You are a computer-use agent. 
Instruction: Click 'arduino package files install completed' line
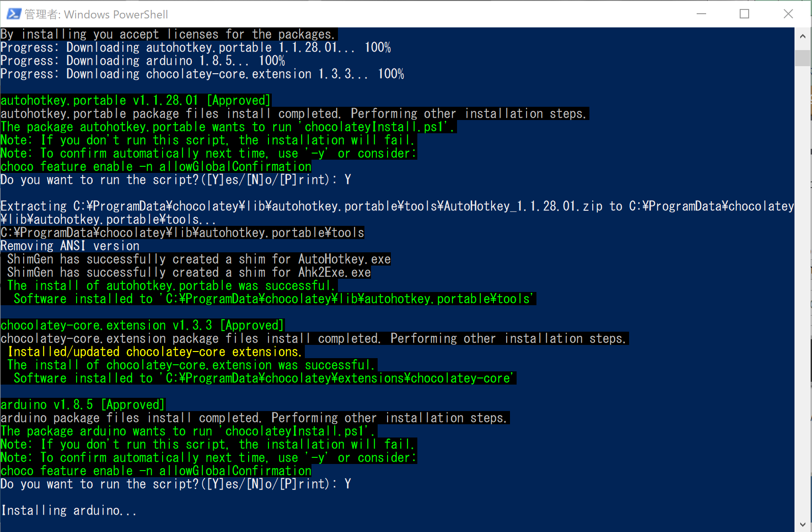255,418
